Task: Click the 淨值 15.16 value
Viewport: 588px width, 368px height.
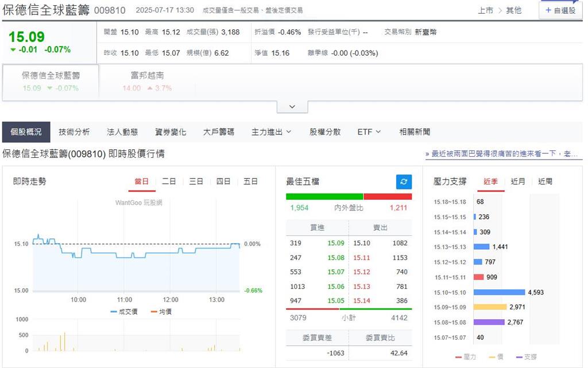Action: (280, 53)
